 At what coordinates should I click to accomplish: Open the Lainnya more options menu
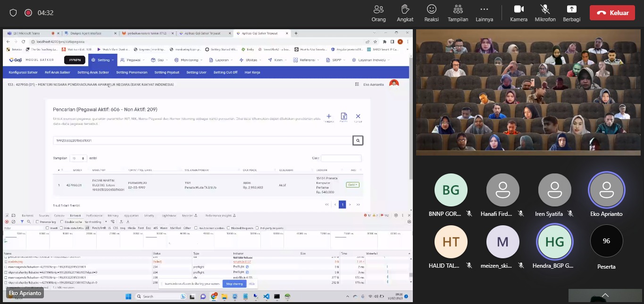484,13
